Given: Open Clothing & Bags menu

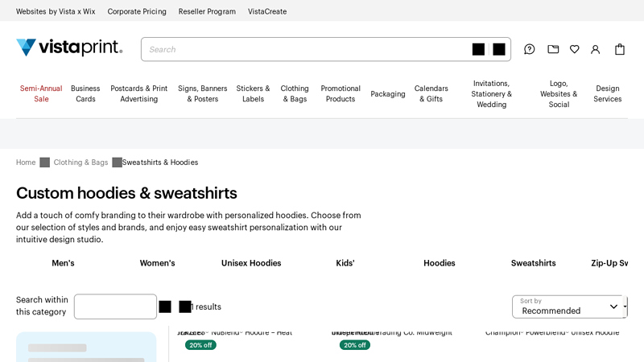Looking at the screenshot, I should (295, 93).
